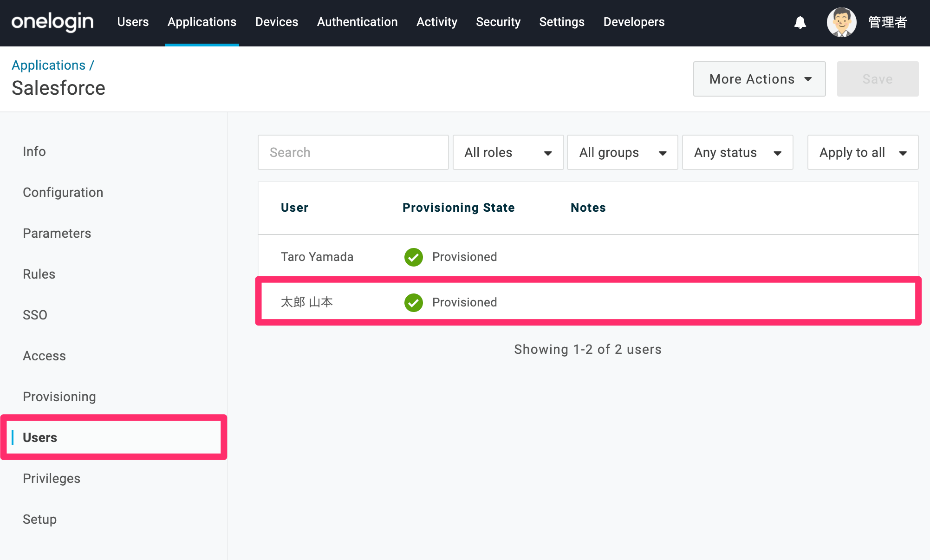Select the Users sidebar tab
The width and height of the screenshot is (930, 560).
[x=114, y=437]
